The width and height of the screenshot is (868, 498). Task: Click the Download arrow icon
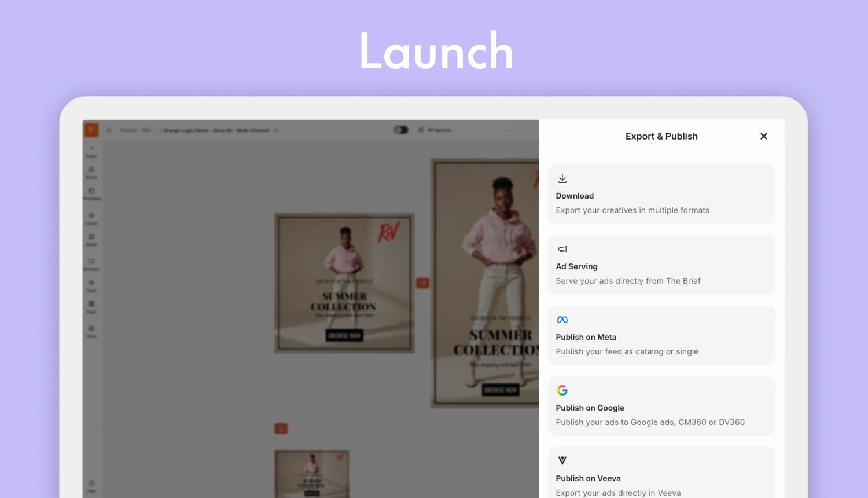(562, 178)
